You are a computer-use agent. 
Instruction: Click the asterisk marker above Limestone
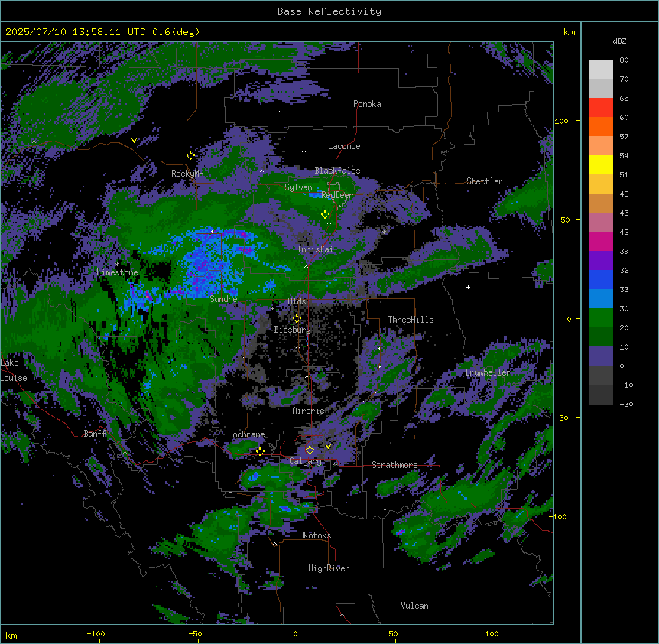click(x=117, y=264)
